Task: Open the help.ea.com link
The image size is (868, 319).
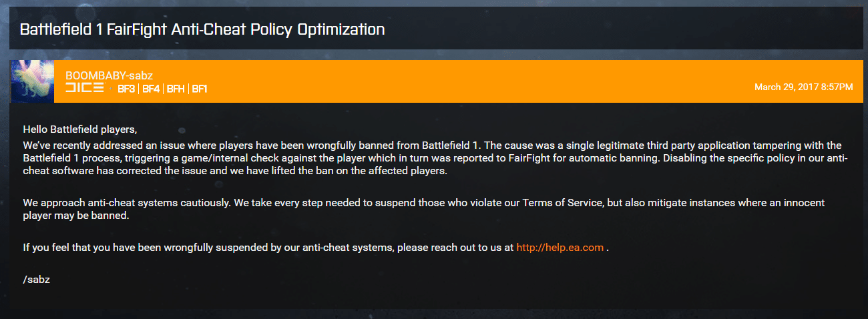Action: click(x=560, y=248)
